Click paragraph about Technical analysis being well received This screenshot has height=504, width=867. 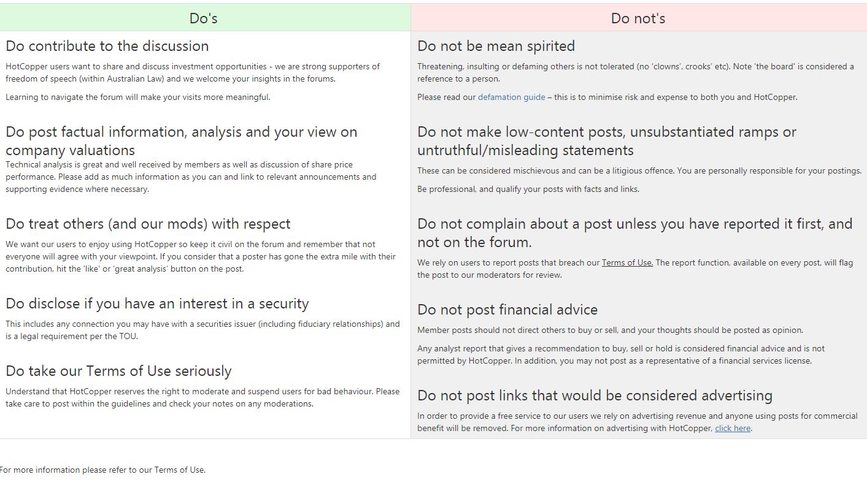191,177
